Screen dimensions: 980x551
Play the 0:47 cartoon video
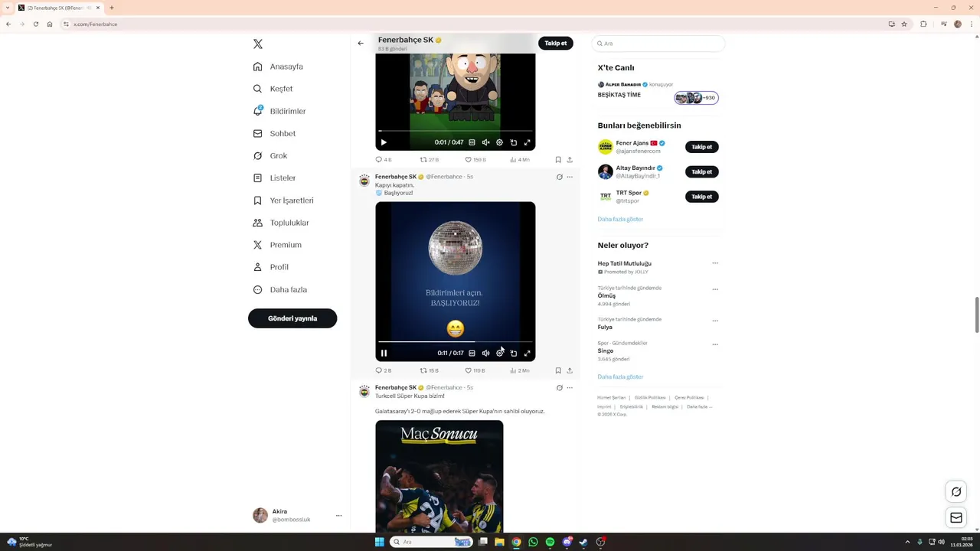(x=384, y=142)
